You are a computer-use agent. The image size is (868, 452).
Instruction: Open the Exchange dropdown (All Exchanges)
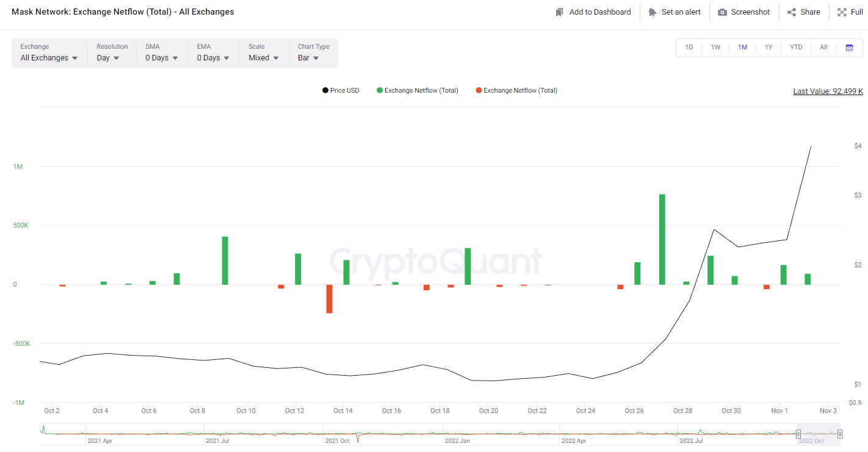tap(49, 58)
